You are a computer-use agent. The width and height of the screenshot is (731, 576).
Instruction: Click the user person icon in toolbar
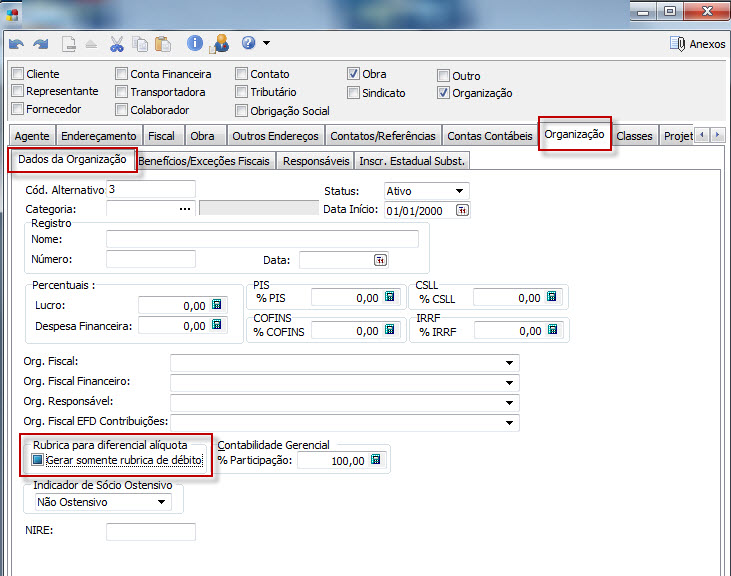point(220,44)
